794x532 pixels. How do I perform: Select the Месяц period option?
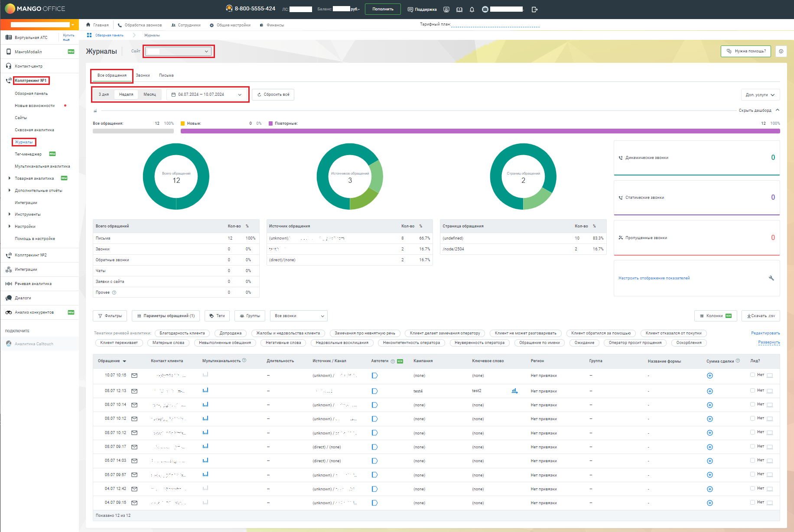pos(150,94)
